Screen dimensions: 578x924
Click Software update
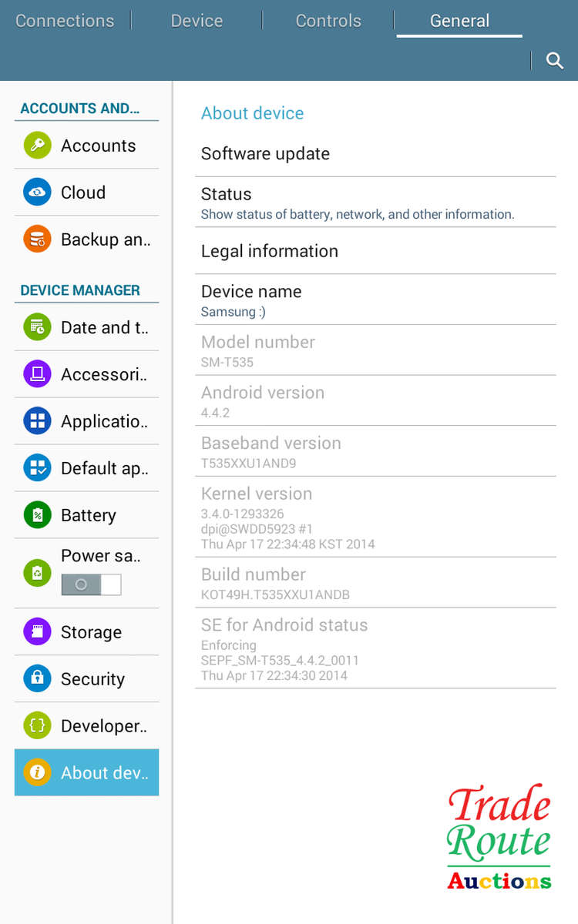pyautogui.click(x=265, y=153)
